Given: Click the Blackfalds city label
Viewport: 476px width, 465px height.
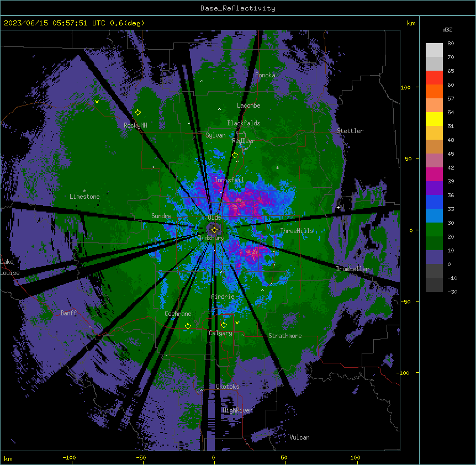Looking at the screenshot, I should 244,123.
